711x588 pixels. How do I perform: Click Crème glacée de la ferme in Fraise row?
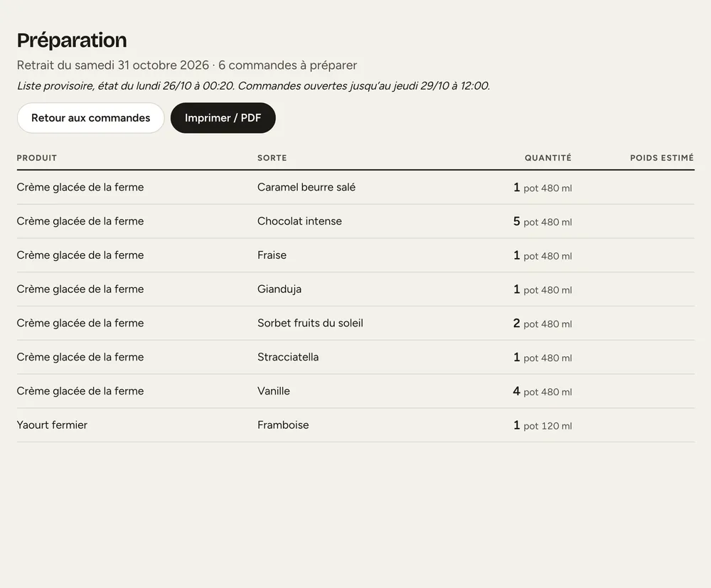80,255
